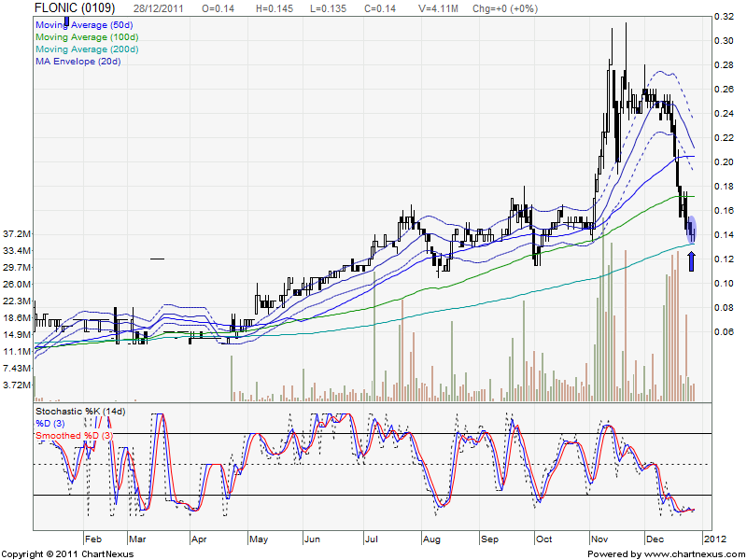This screenshot has width=747, height=560.
Task: Click the 2012 label on the time axis
Action: [x=713, y=539]
